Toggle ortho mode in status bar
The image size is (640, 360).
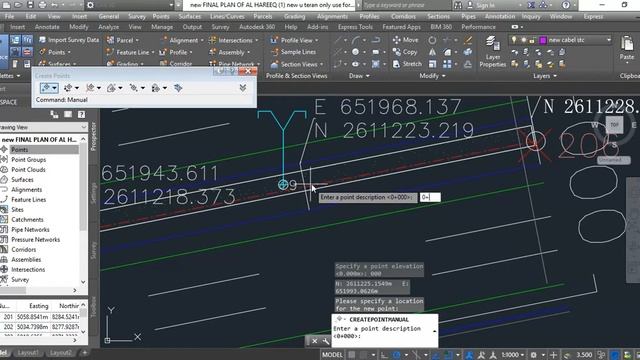point(384,355)
